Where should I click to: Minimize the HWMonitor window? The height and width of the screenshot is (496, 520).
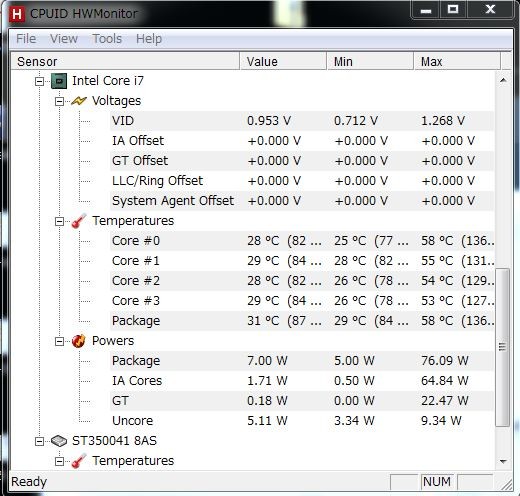[426, 11]
